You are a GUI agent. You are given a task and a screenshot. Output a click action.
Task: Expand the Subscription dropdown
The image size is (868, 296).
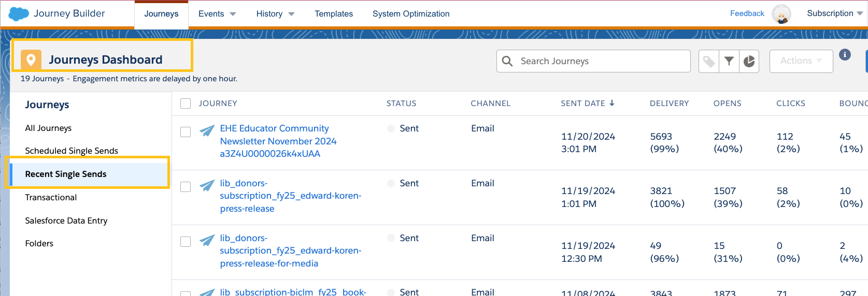pos(835,13)
